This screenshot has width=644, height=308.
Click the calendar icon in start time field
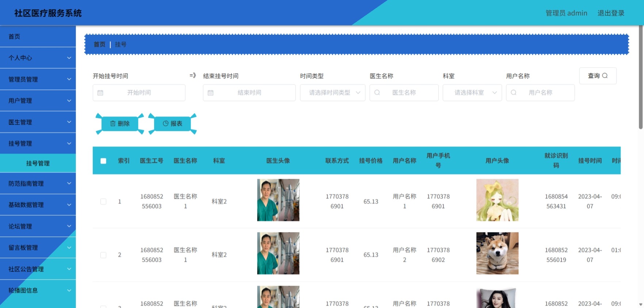(x=100, y=93)
